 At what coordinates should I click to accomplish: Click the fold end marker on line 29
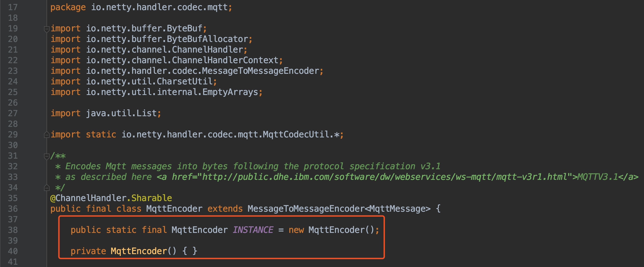pos(47,135)
